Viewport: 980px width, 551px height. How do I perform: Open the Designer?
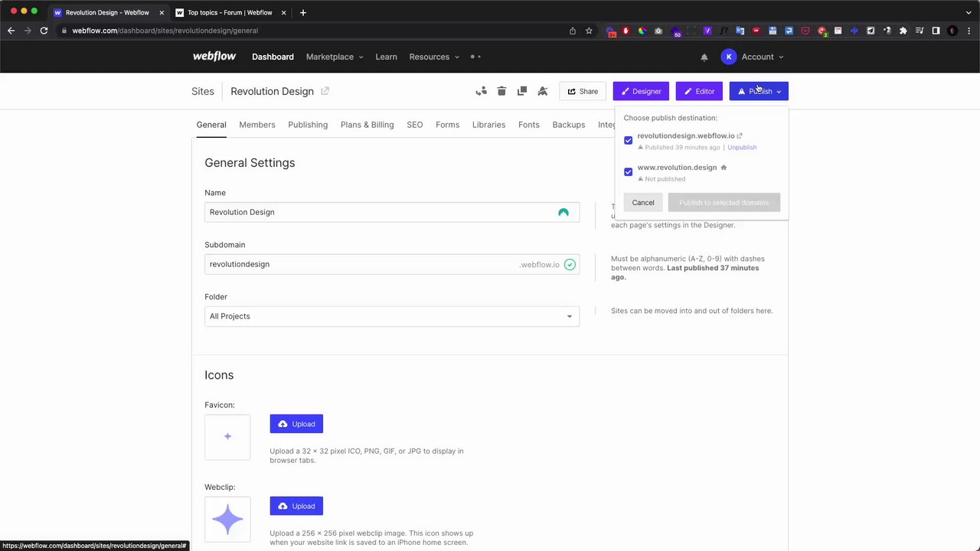tap(641, 91)
